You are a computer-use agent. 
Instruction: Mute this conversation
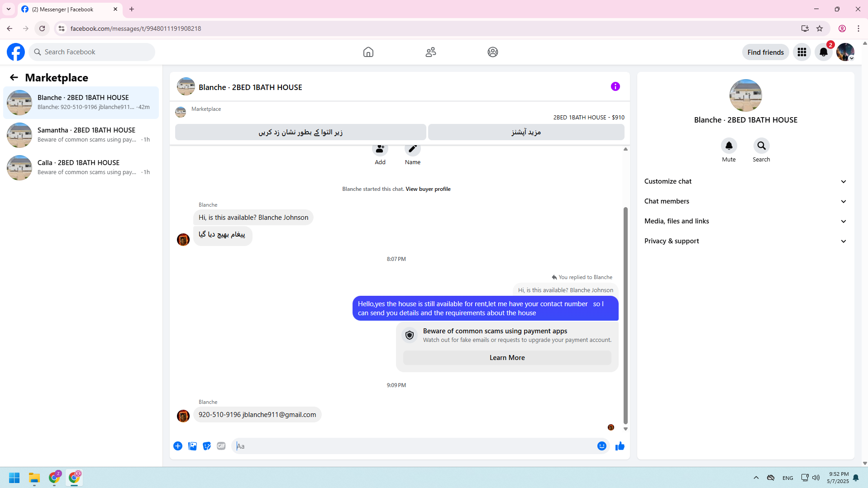pos(729,146)
